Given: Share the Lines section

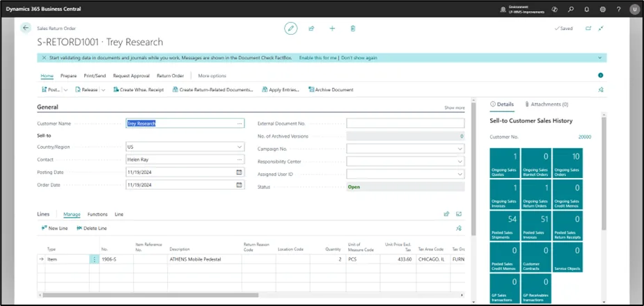Looking at the screenshot, I should click(x=446, y=214).
